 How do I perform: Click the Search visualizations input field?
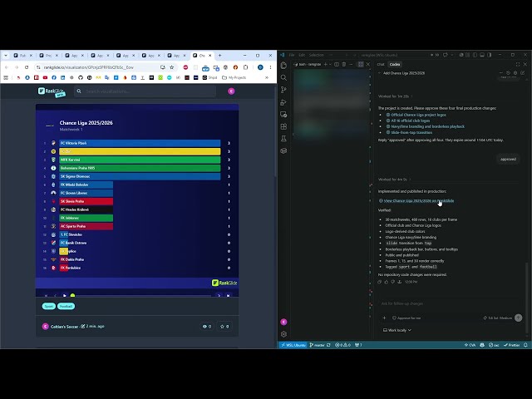(145, 91)
